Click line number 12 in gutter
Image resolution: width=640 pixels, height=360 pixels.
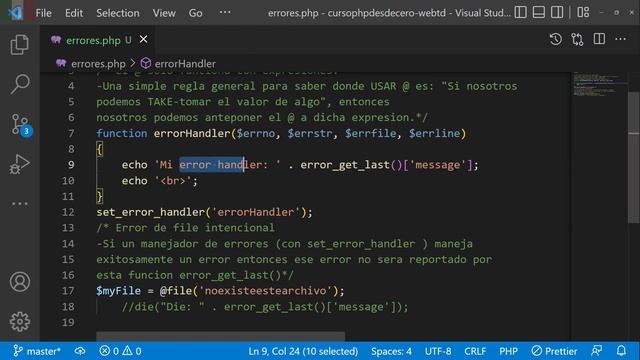[68, 212]
